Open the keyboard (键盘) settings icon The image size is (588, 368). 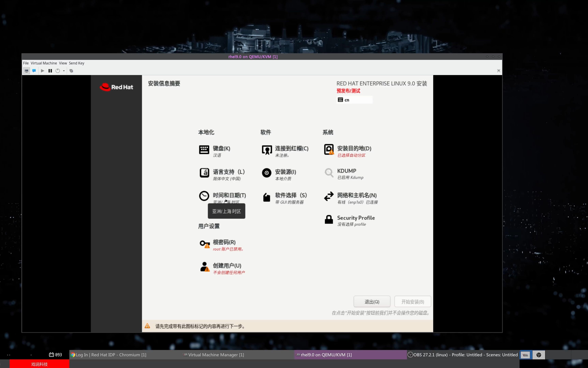tap(204, 150)
